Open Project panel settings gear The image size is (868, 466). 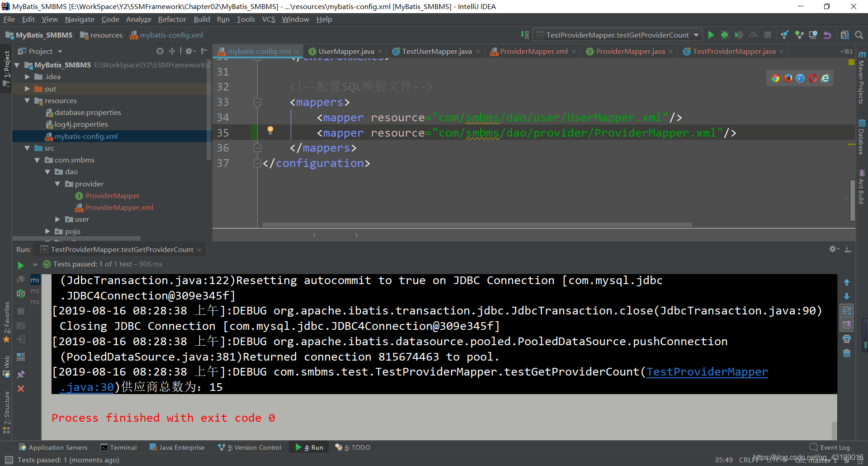click(x=189, y=51)
